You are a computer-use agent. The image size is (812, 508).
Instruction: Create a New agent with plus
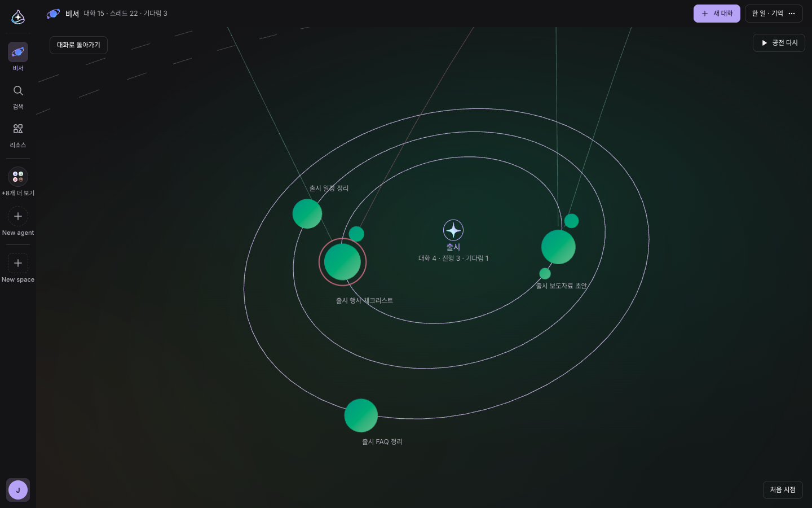[x=18, y=216]
